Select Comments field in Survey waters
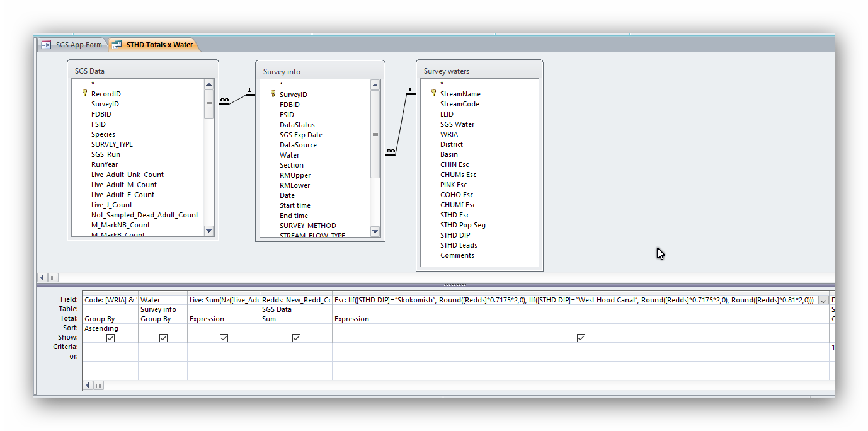This screenshot has height=431, width=868. (457, 255)
